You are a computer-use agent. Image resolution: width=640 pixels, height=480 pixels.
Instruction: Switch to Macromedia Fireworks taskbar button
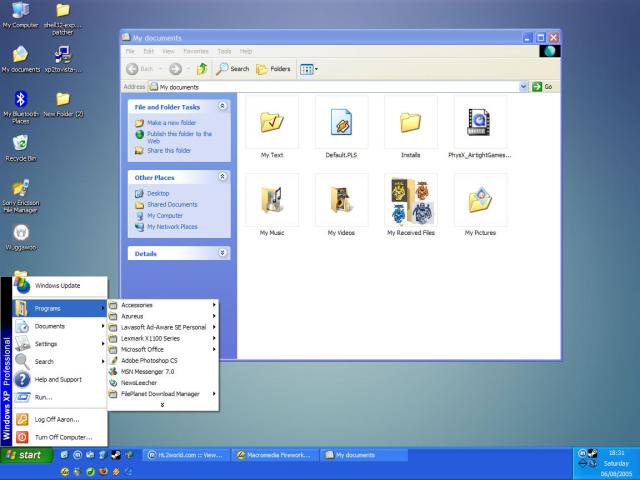(276, 455)
